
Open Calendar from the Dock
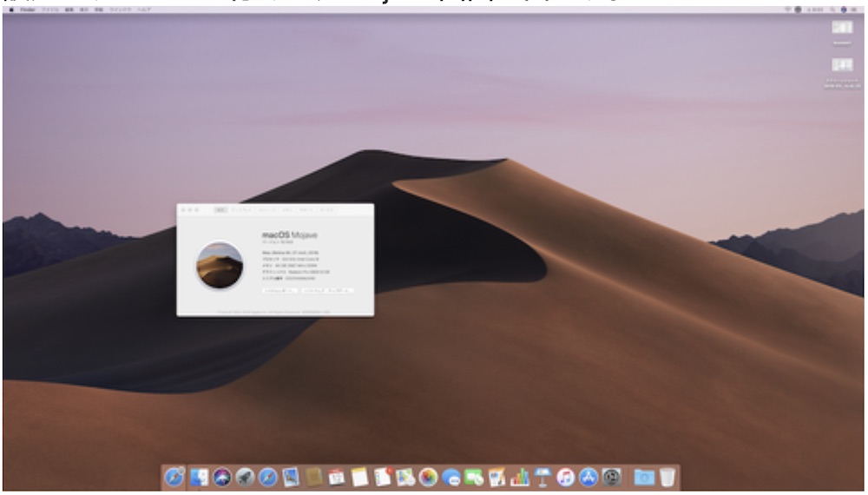click(337, 478)
